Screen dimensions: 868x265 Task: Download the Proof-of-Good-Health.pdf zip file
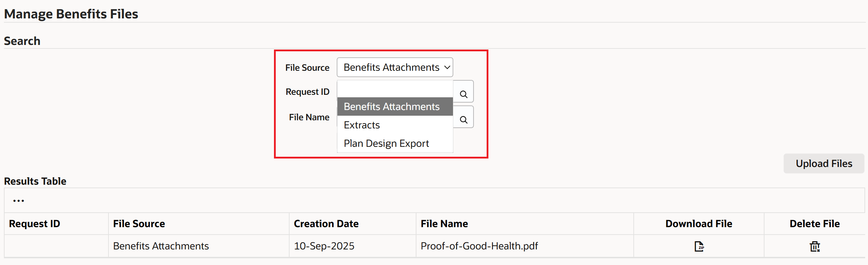(699, 246)
